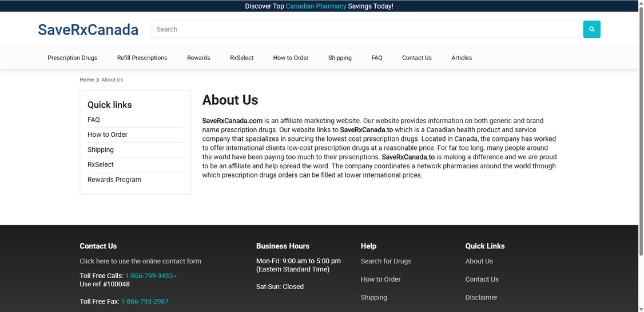The width and height of the screenshot is (644, 312).
Task: Open About Us in footer Quick Links
Action: [479, 261]
